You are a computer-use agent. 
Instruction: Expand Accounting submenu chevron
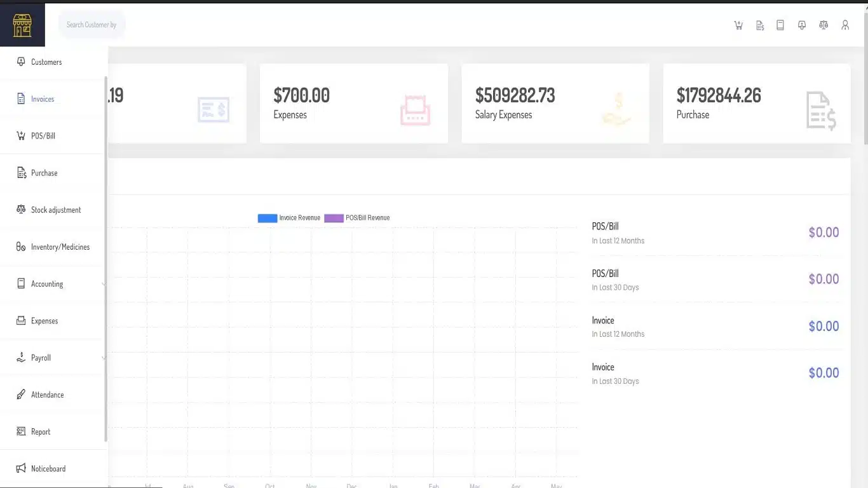(x=103, y=284)
